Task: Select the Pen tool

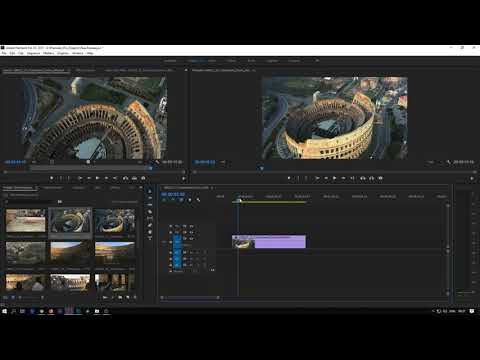Action: 149,225
